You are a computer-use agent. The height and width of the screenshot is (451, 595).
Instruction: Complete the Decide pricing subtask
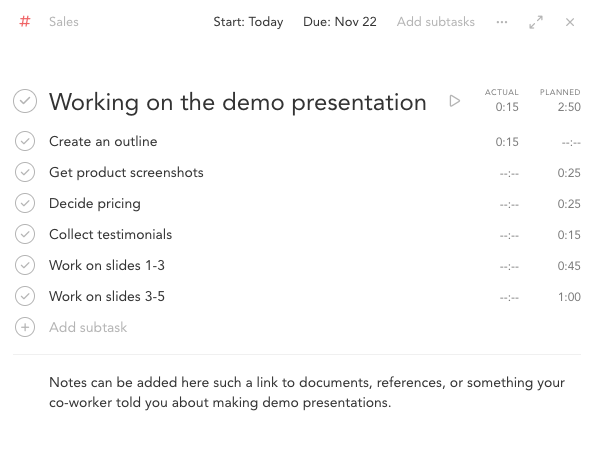click(x=25, y=203)
